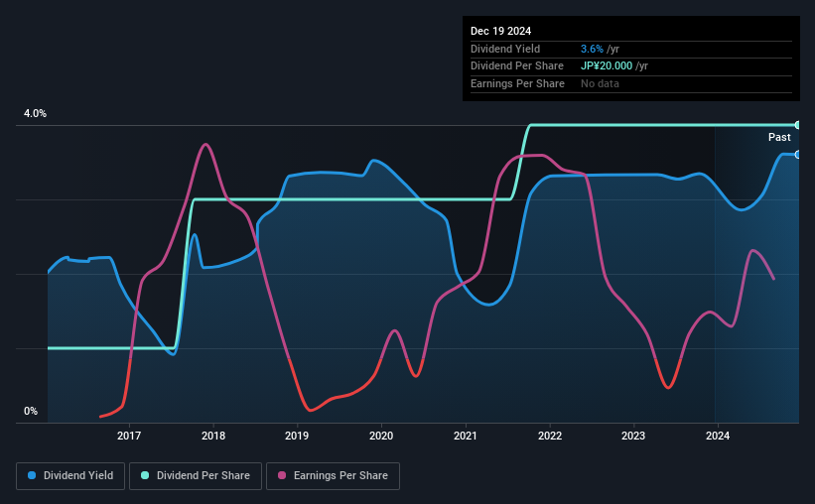The image size is (815, 504).
Task: Toggle the Dividend Per Share legend button
Action: [x=196, y=476]
